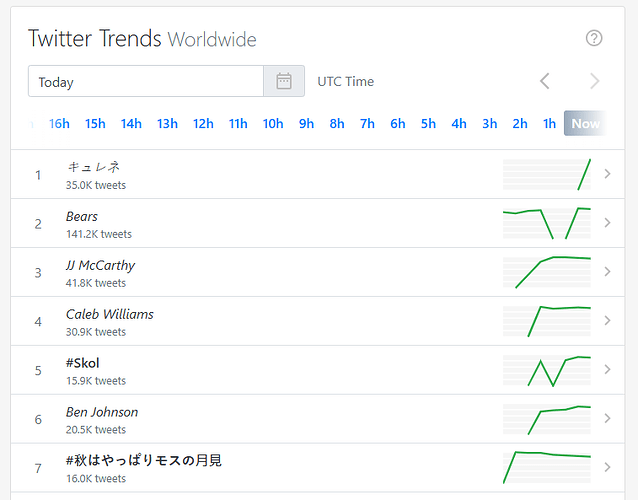638x500 pixels.
Task: Open the #Skol hashtag trend
Action: click(83, 363)
